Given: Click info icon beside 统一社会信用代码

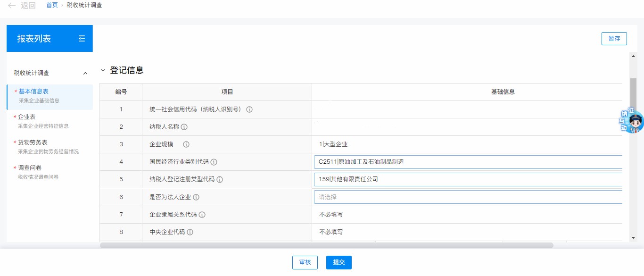Looking at the screenshot, I should pyautogui.click(x=249, y=109).
